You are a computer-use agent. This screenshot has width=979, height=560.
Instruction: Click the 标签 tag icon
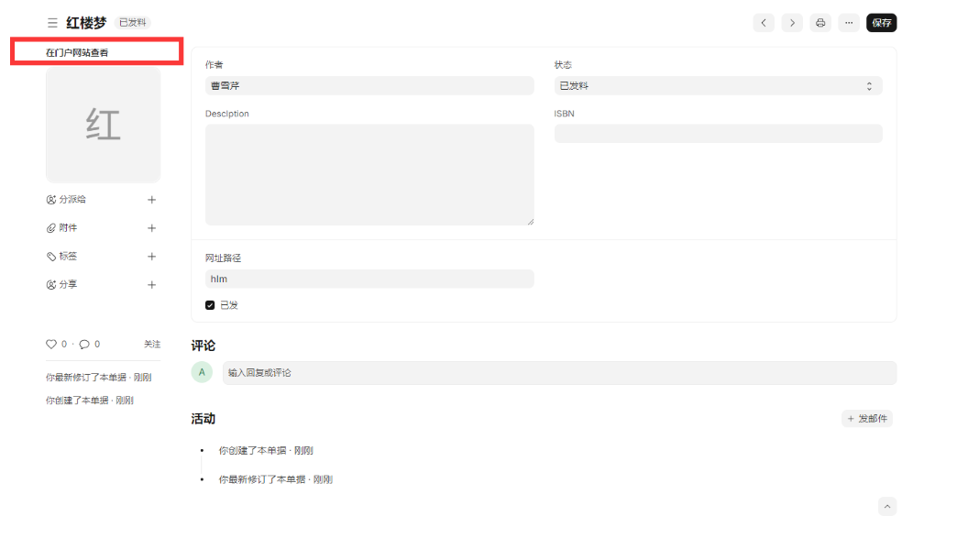point(51,257)
